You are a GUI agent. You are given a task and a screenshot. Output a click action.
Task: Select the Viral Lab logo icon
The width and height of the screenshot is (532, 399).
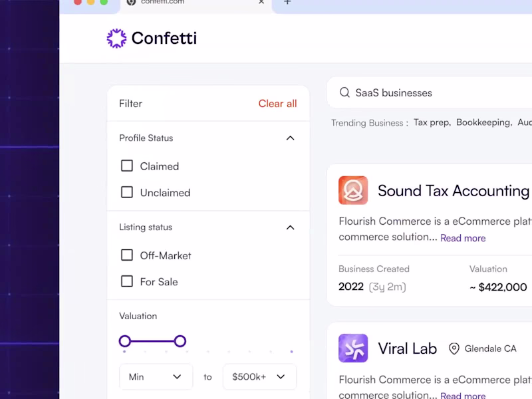coord(353,348)
